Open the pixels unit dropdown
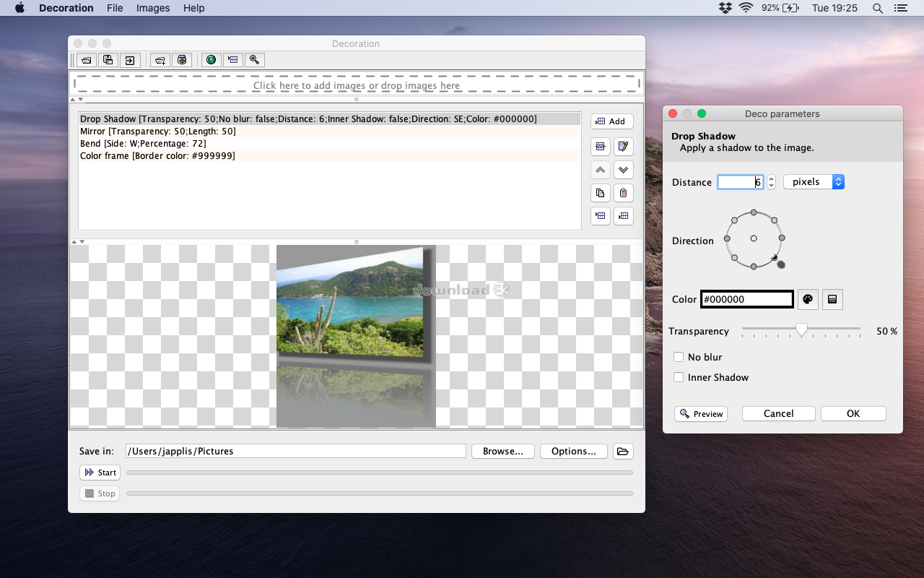924x578 pixels. coord(814,182)
